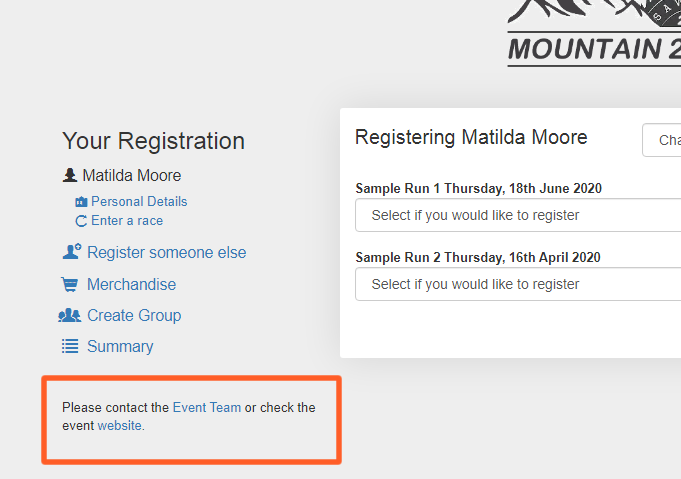Click the Event Team contact link

pyautogui.click(x=207, y=408)
